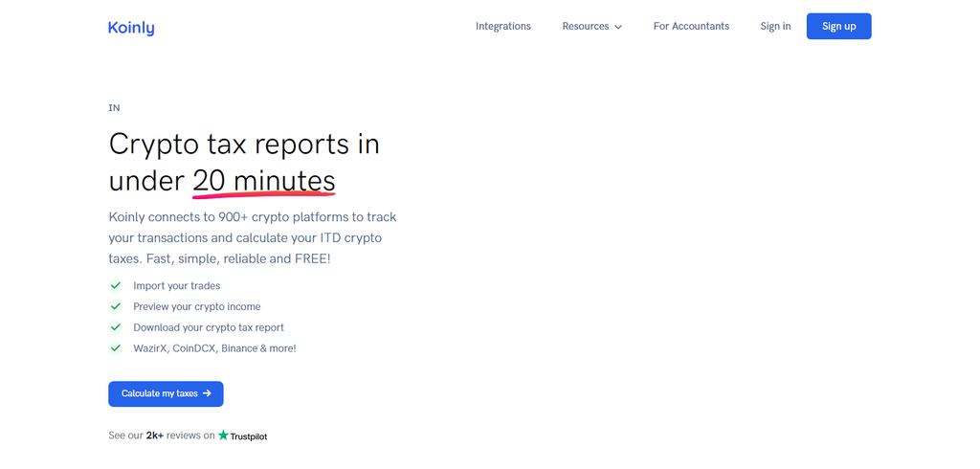Click the '2k+' reviews count
Screen dimensions: 980x469
[155, 435]
